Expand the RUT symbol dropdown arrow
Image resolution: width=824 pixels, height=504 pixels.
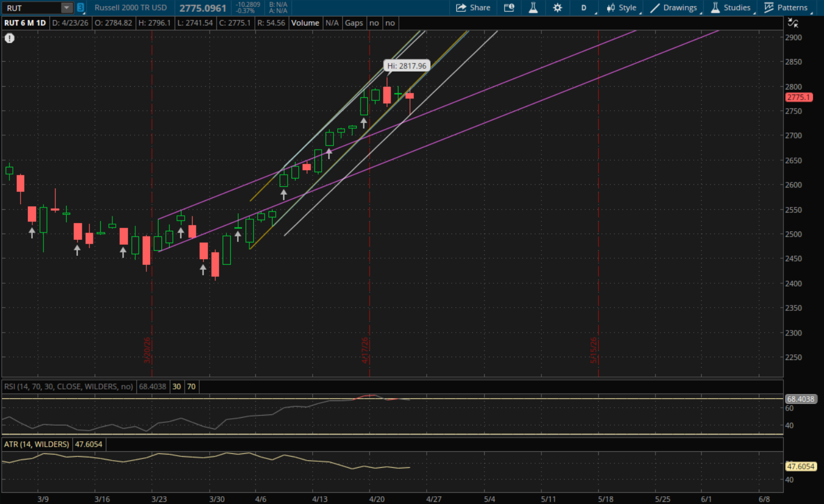point(66,8)
